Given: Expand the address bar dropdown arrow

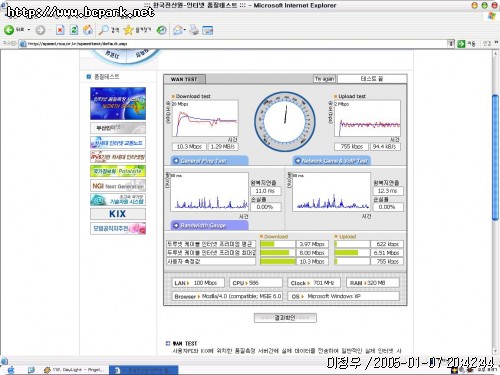Looking at the screenshot, I should pos(451,44).
